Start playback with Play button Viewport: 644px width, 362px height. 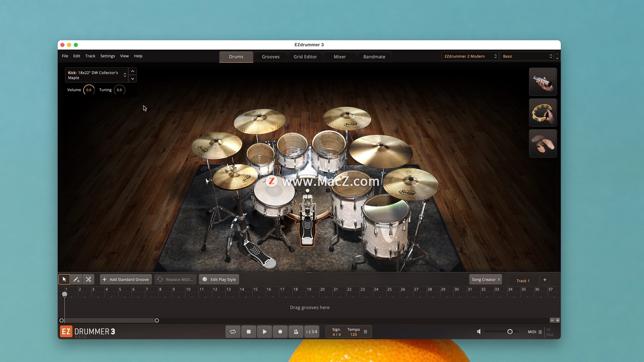(x=264, y=331)
